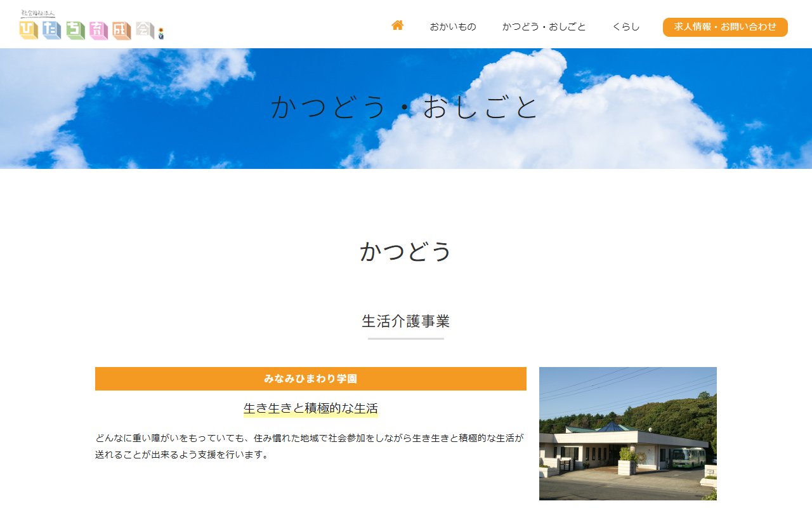Open the みなみひまわり学園 building photo
Screen dimensions: 812x508
tap(628, 434)
